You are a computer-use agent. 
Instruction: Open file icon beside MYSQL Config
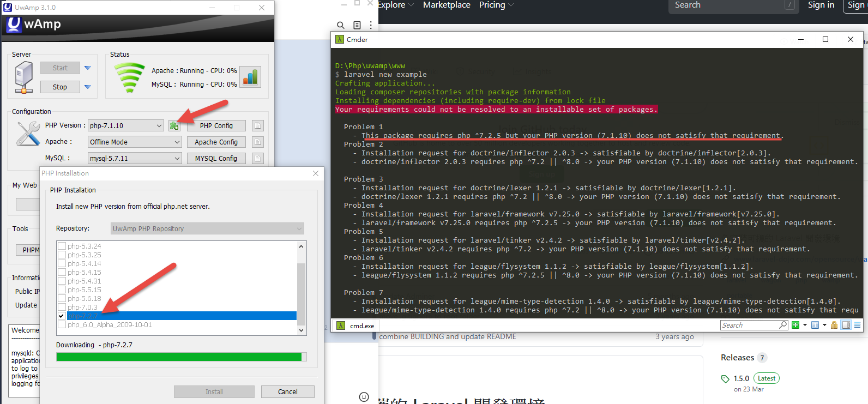click(x=258, y=159)
